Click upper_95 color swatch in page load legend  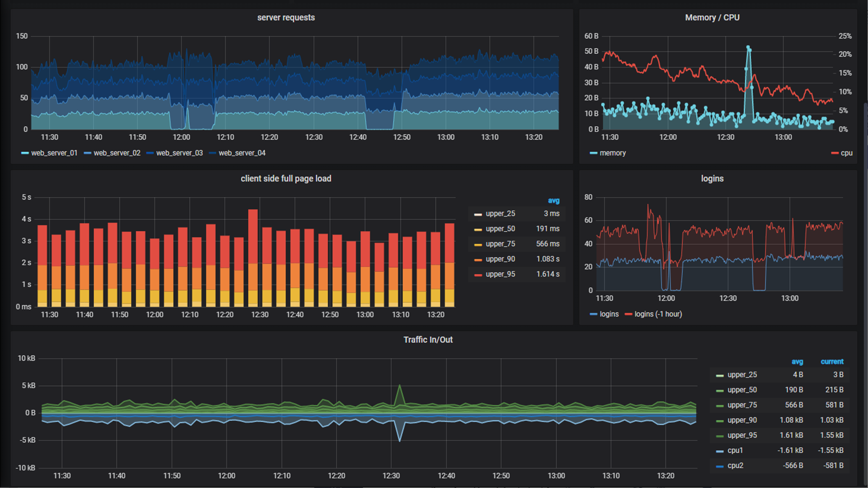tap(478, 275)
